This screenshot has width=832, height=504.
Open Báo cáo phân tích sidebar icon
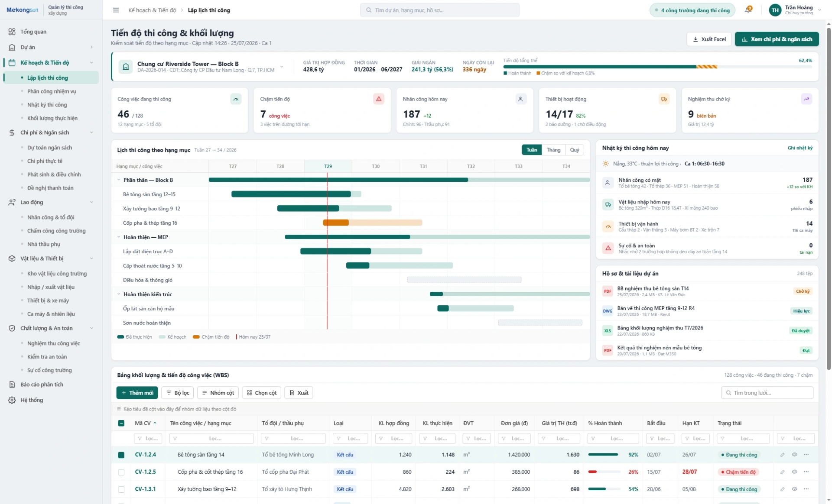pos(12,384)
